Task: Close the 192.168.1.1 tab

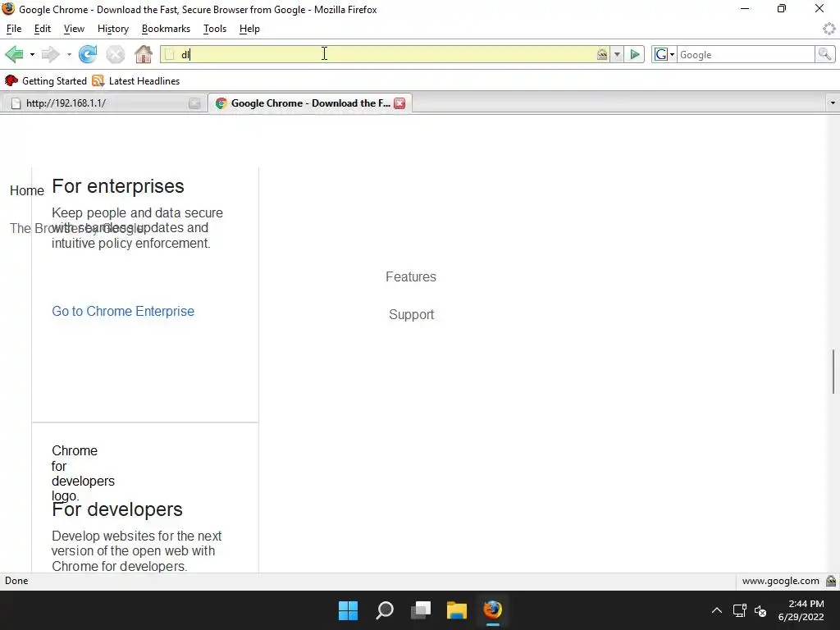Action: pos(194,103)
